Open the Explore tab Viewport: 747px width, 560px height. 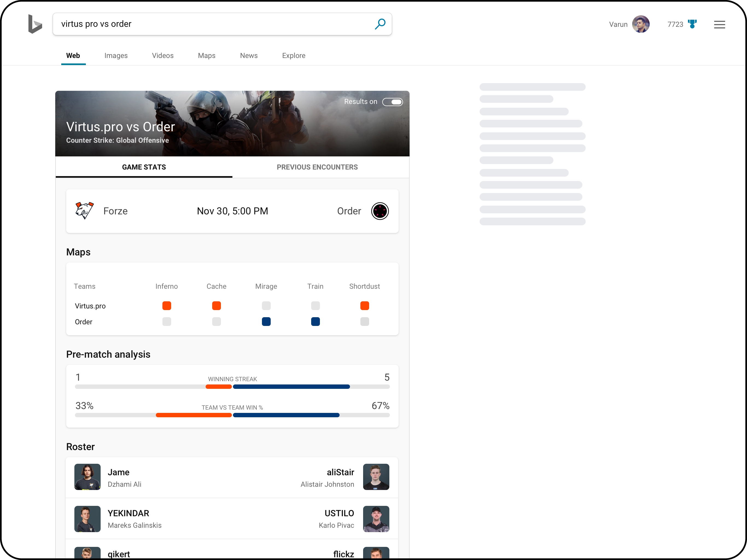294,56
